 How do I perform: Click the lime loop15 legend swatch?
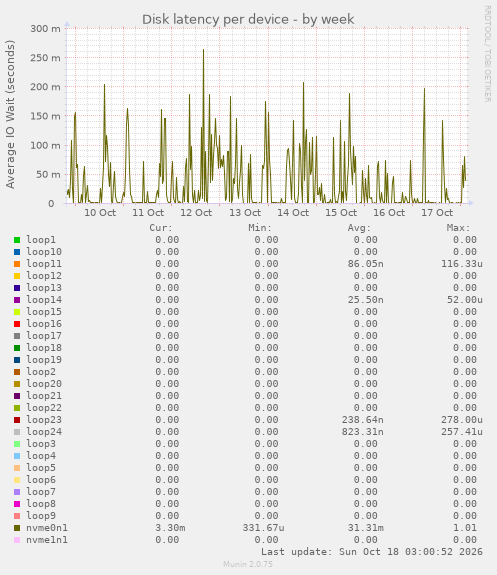pyautogui.click(x=17, y=312)
